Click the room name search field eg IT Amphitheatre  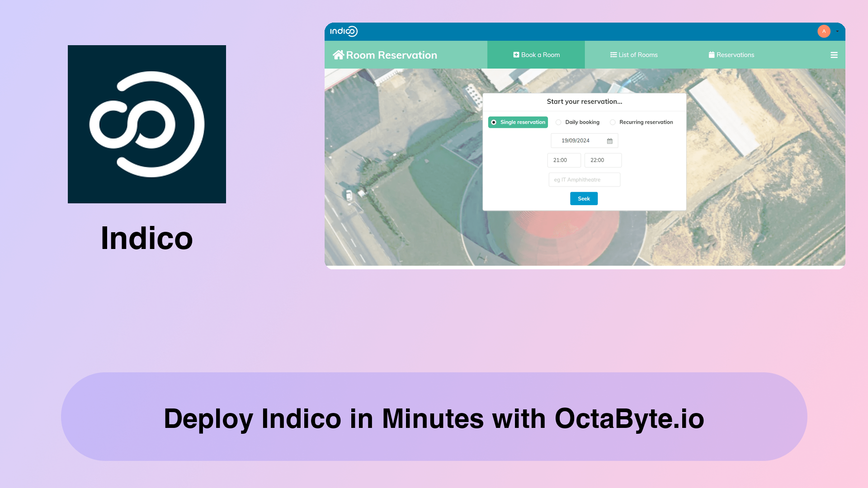[584, 179]
